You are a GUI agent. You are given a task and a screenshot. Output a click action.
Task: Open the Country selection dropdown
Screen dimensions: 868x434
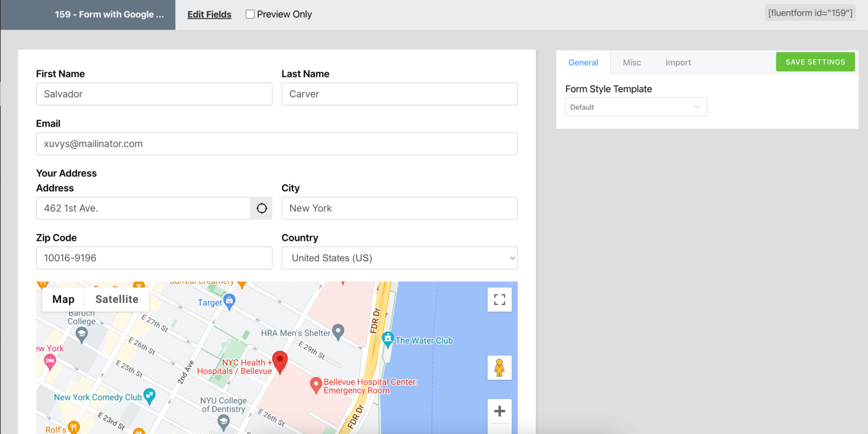(x=399, y=258)
